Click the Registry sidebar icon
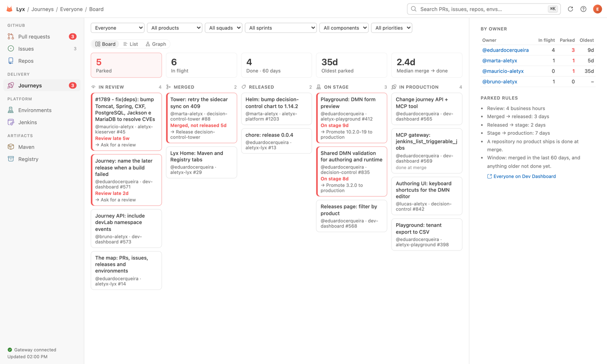Screen dimensions: 607x364 [11, 159]
